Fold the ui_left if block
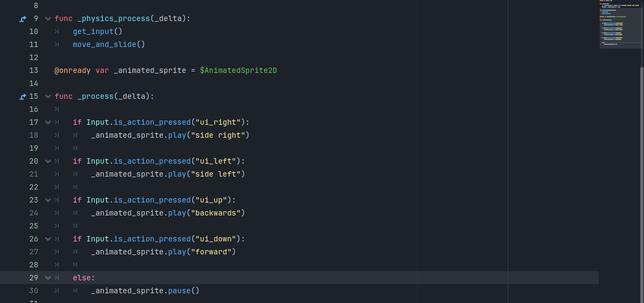This screenshot has width=644, height=303. click(x=48, y=161)
